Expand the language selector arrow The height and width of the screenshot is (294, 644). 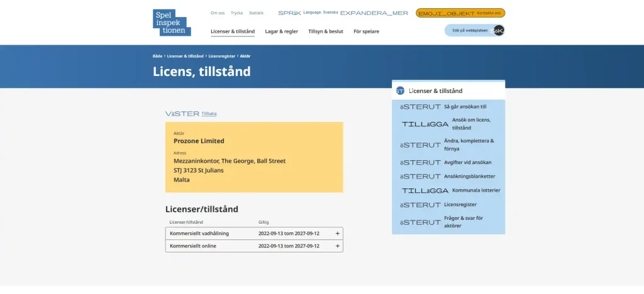[374, 13]
